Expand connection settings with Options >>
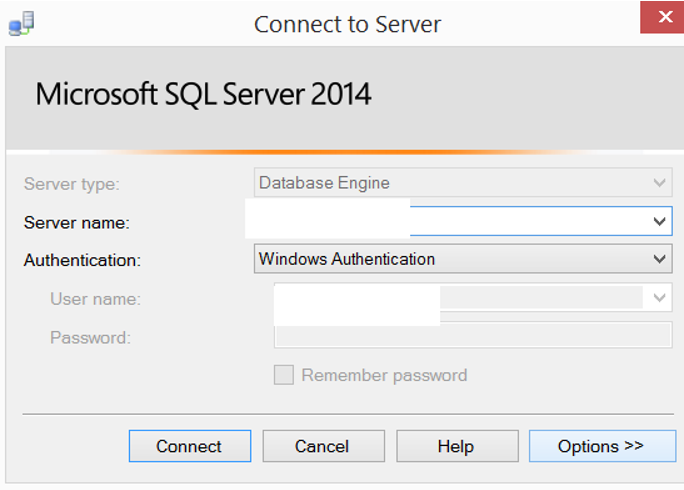Screen dimensions: 684x490 [602, 446]
